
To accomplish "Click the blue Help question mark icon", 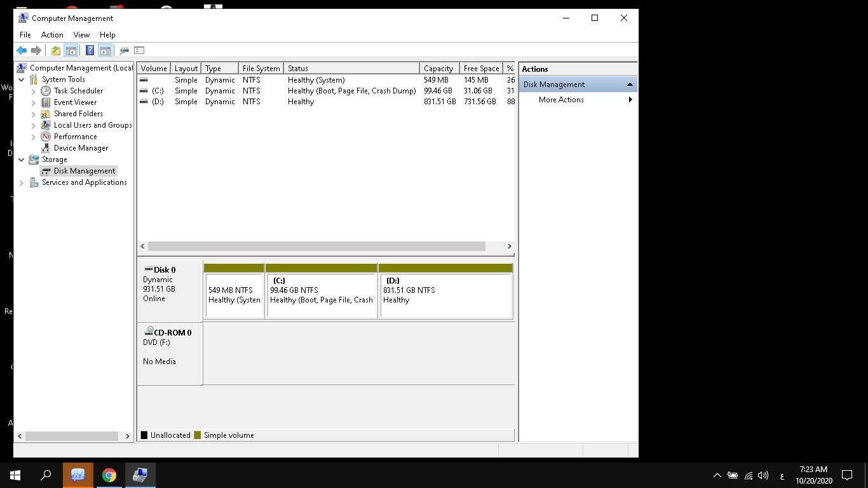I will [90, 50].
